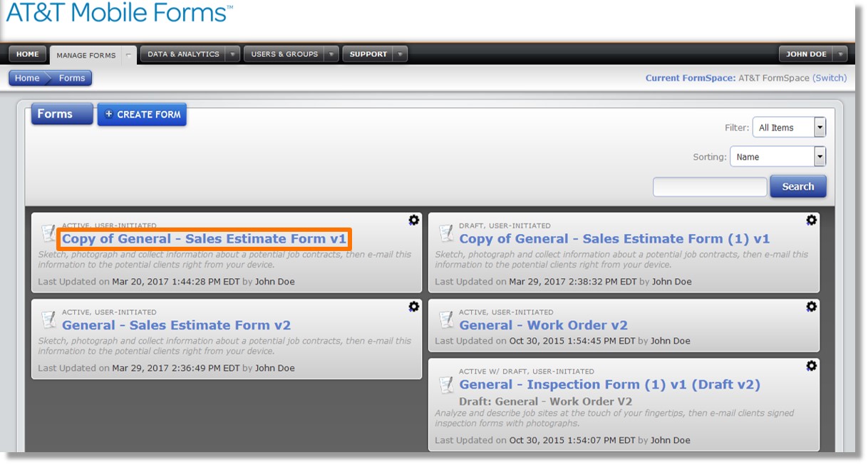Click the DRAFT, USER-INITIATED status label
Image resolution: width=868 pixels, height=465 pixels.
[x=505, y=225]
